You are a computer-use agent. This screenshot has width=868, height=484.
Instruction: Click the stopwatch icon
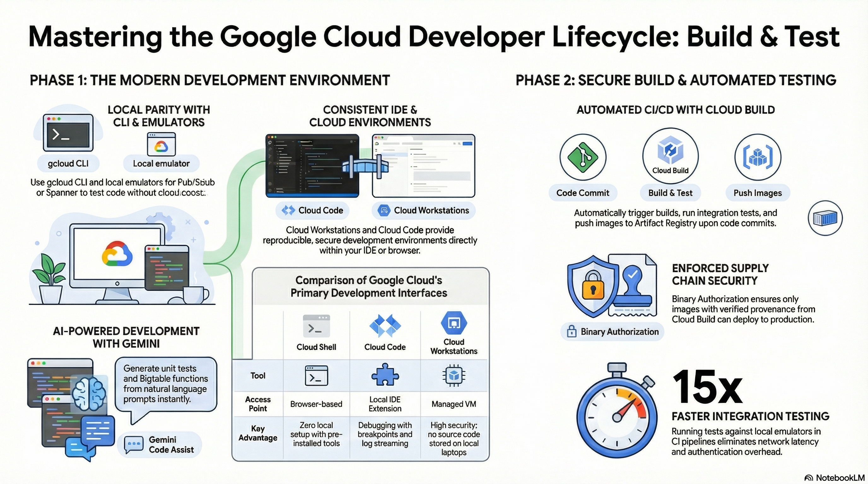(617, 411)
